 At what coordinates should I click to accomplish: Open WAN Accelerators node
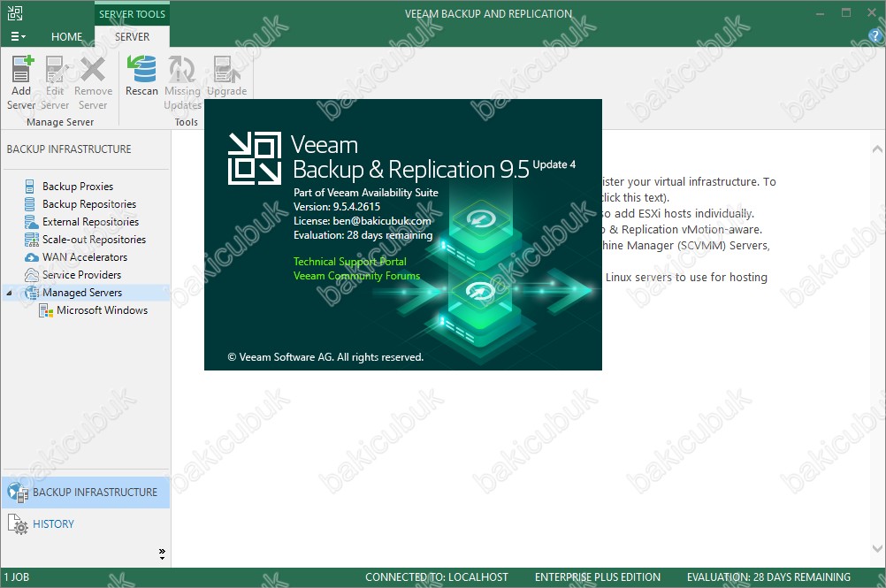pos(84,257)
